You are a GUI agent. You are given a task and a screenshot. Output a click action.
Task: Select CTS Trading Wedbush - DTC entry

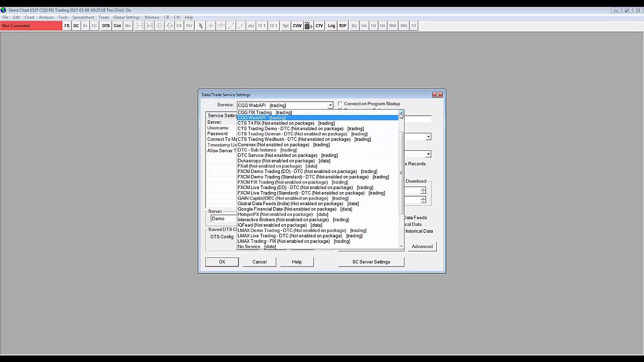[x=318, y=139]
